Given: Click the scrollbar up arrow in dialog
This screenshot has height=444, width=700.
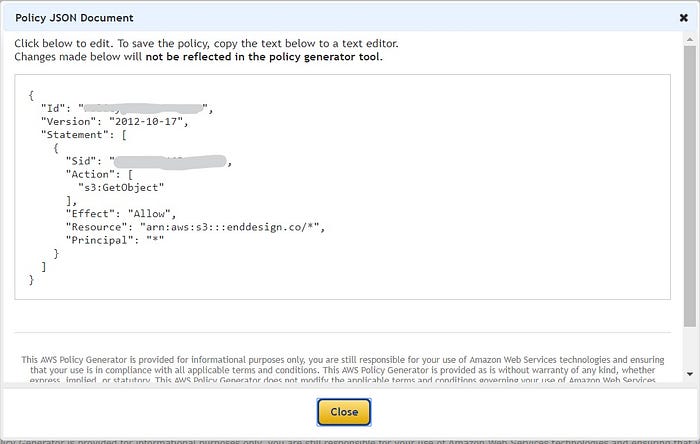Looking at the screenshot, I should (690, 40).
